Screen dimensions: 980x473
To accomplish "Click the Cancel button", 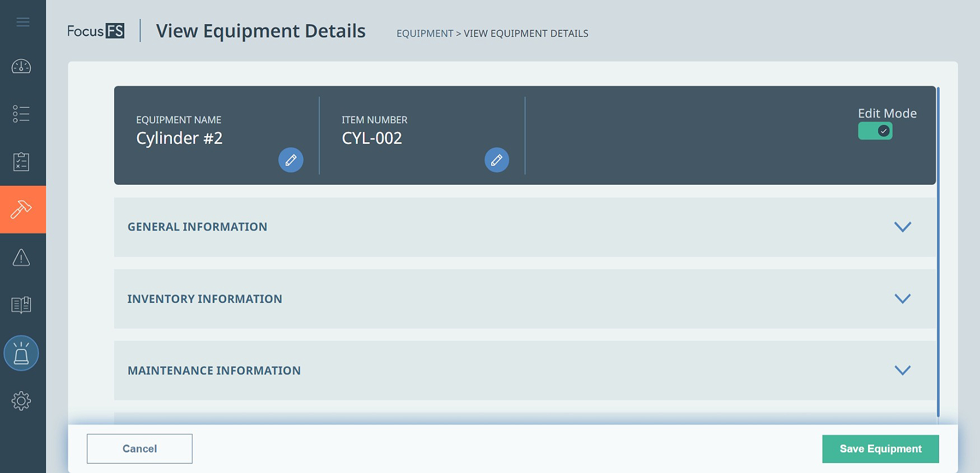I will click(x=139, y=448).
